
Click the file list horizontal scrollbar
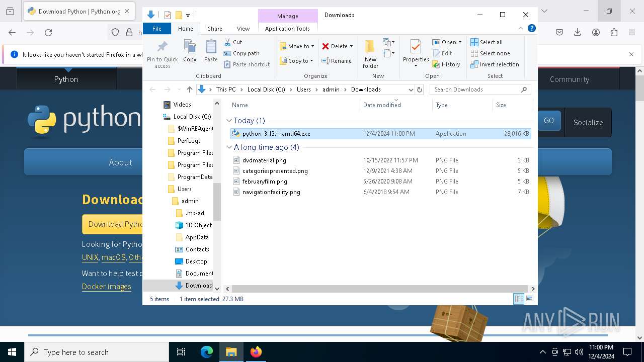tap(380, 289)
